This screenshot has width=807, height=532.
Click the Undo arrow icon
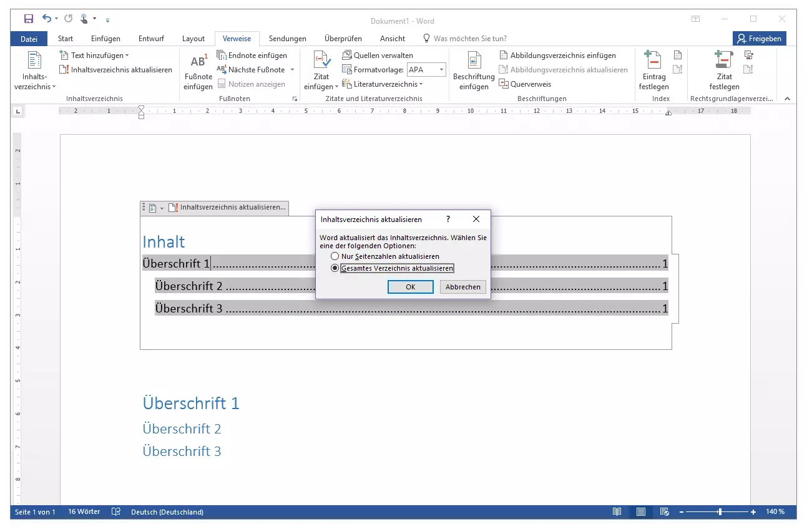tap(47, 19)
